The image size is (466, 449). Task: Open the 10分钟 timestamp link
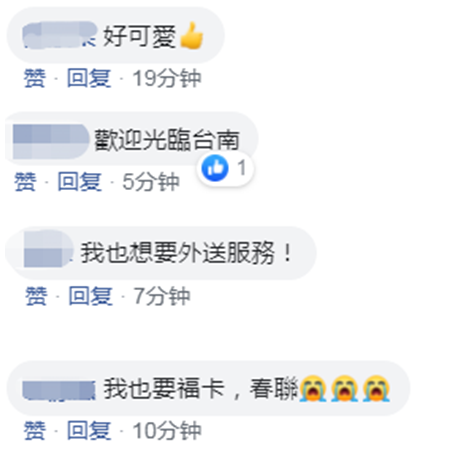click(x=167, y=430)
